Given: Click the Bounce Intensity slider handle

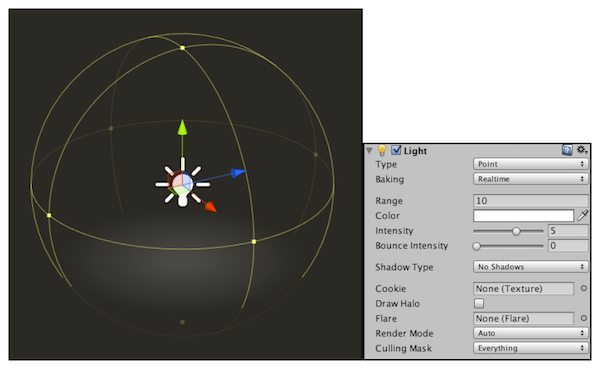Looking at the screenshot, I should pyautogui.click(x=476, y=246).
